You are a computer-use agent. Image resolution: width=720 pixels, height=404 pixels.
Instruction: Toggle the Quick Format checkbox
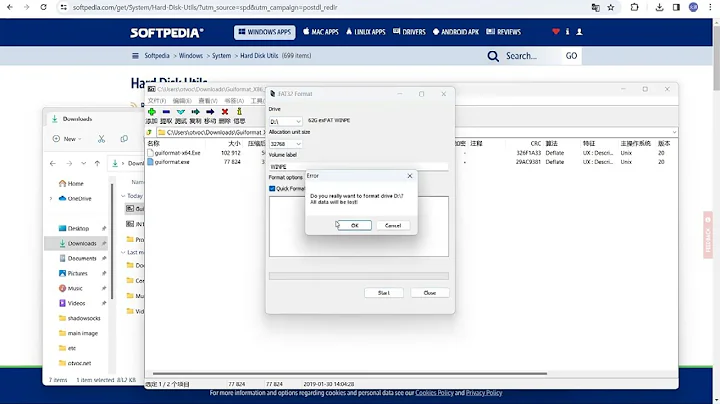[x=272, y=189]
